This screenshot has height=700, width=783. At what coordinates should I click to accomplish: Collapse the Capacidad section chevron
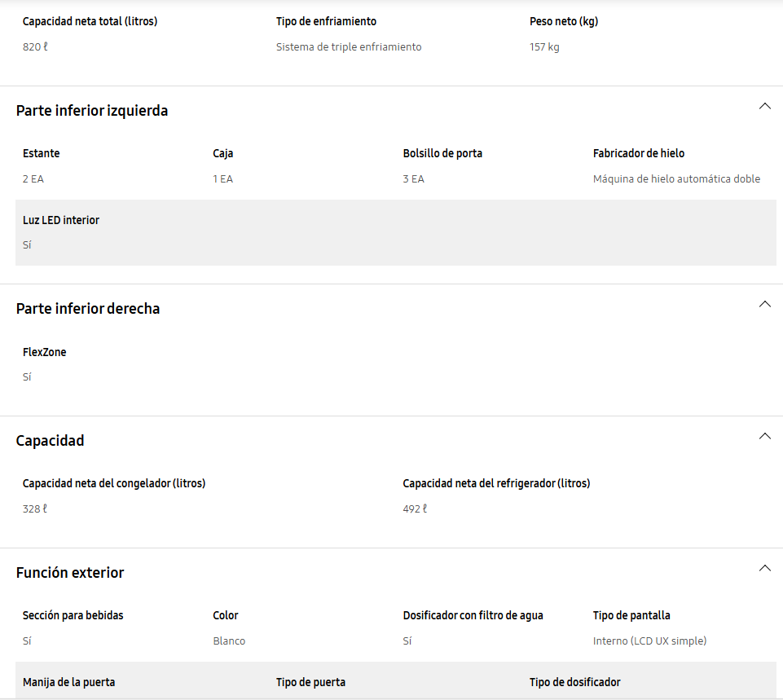(x=764, y=436)
